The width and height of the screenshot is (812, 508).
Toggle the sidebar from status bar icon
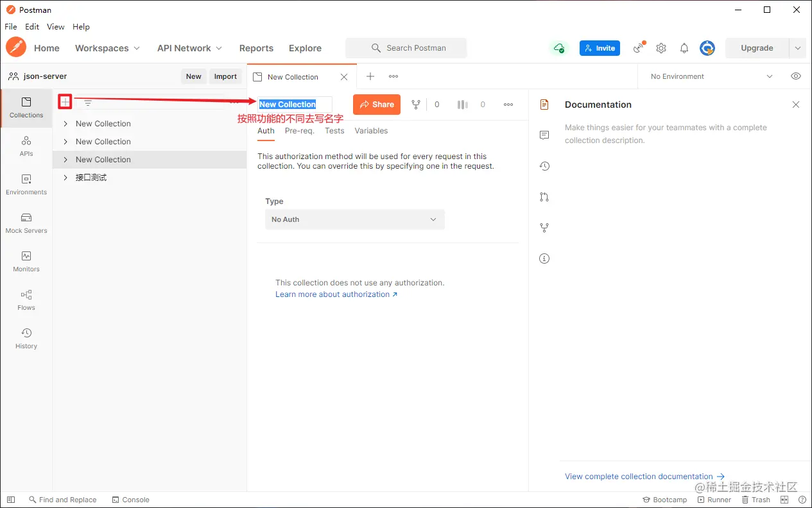(x=11, y=500)
